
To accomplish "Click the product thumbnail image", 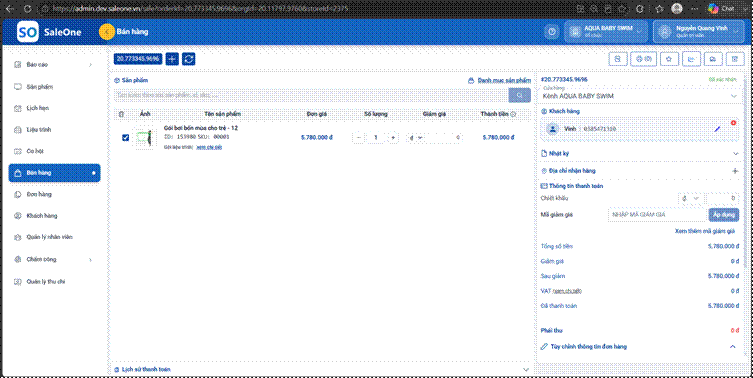I will [x=145, y=138].
